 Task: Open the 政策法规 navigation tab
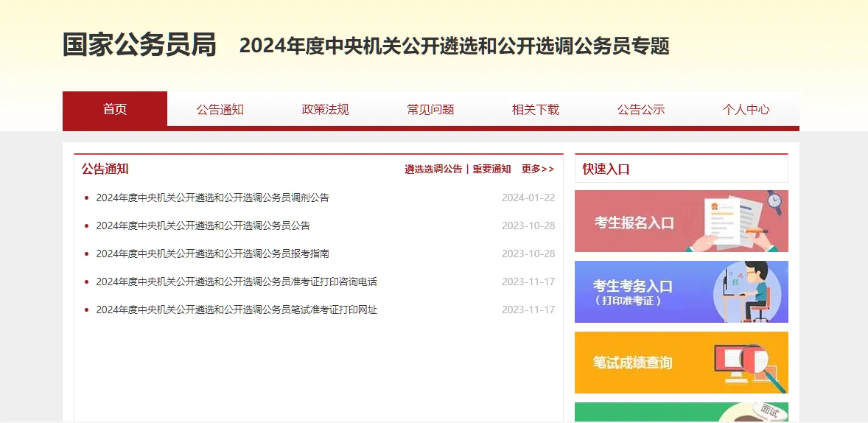[x=325, y=109]
